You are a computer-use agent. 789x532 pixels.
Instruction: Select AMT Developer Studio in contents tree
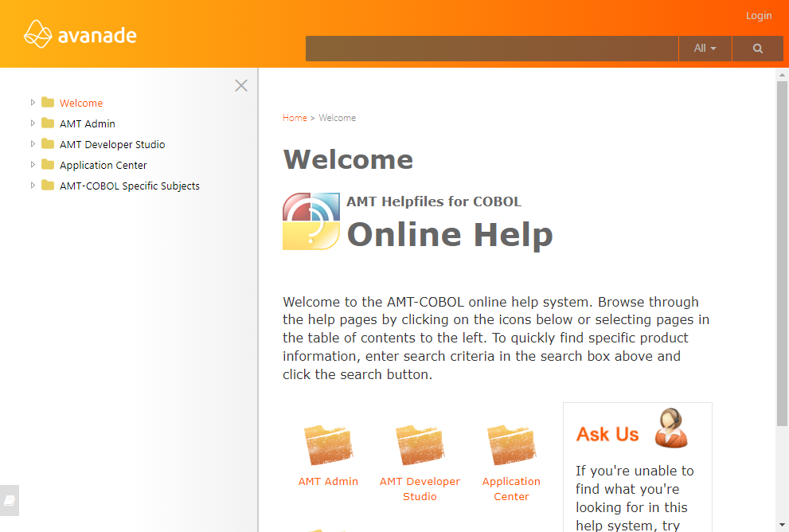click(x=112, y=144)
